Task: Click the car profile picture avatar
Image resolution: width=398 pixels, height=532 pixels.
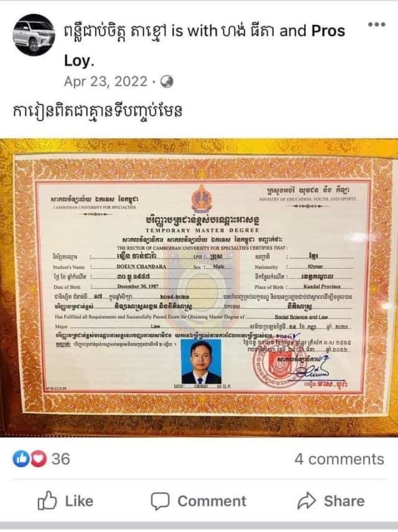Action: point(34,35)
